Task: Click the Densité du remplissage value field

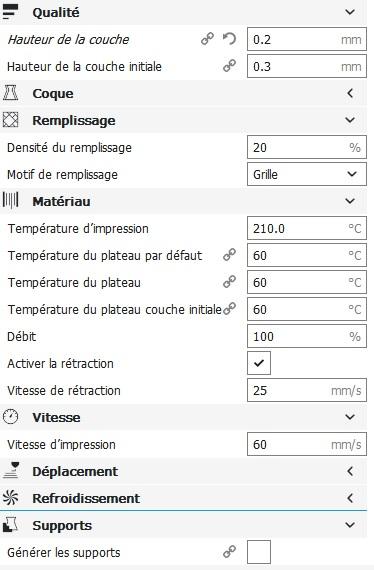Action: (x=307, y=147)
